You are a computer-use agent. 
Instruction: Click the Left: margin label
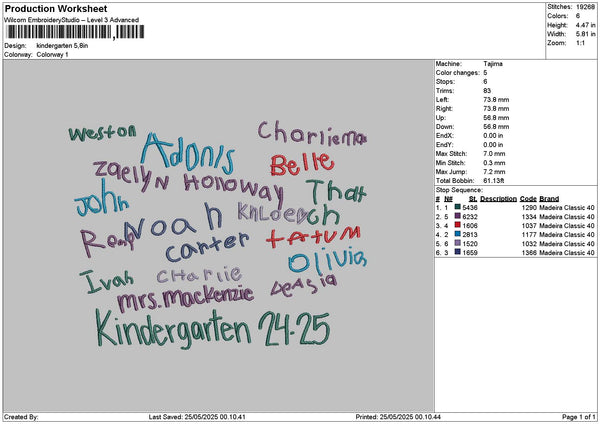coord(442,100)
